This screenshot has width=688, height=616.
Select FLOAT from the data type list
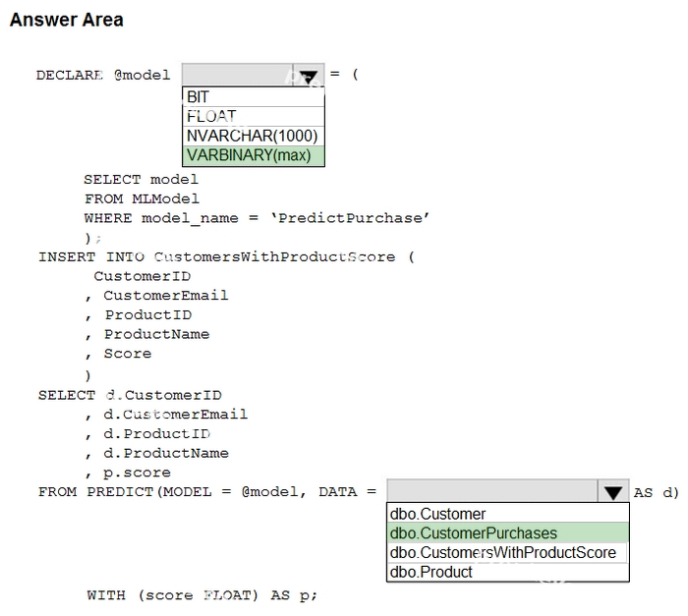[x=254, y=116]
